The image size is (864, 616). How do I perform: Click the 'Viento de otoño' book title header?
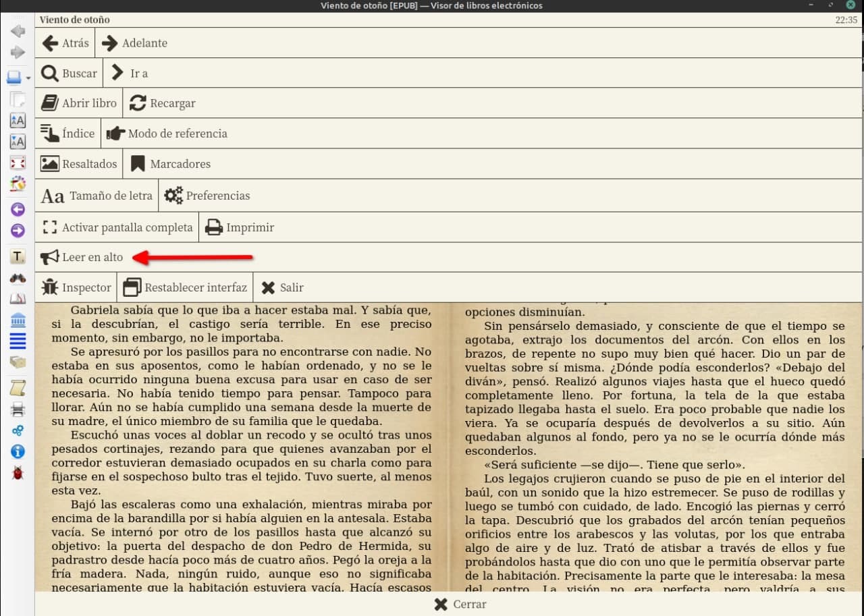(x=74, y=20)
